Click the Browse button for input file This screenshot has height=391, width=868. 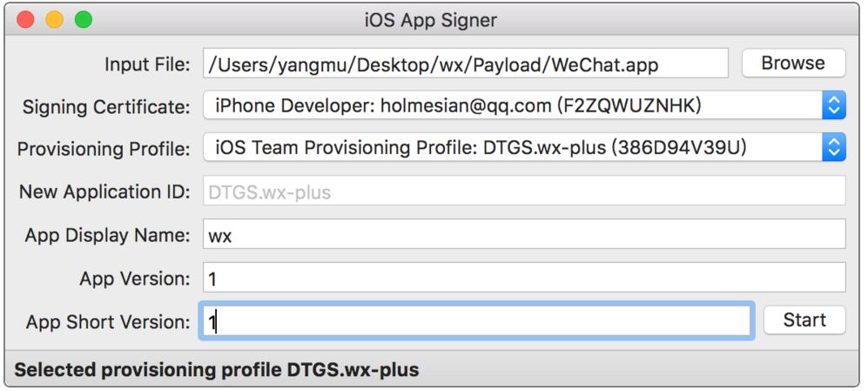(793, 64)
